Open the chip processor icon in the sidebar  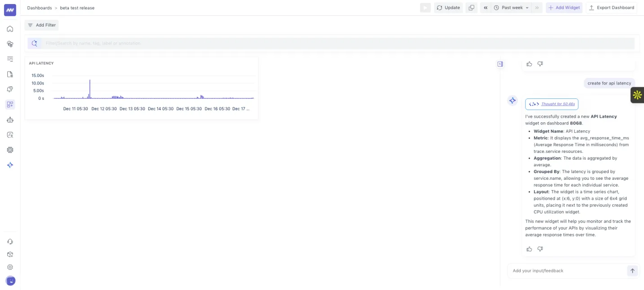pyautogui.click(x=10, y=150)
